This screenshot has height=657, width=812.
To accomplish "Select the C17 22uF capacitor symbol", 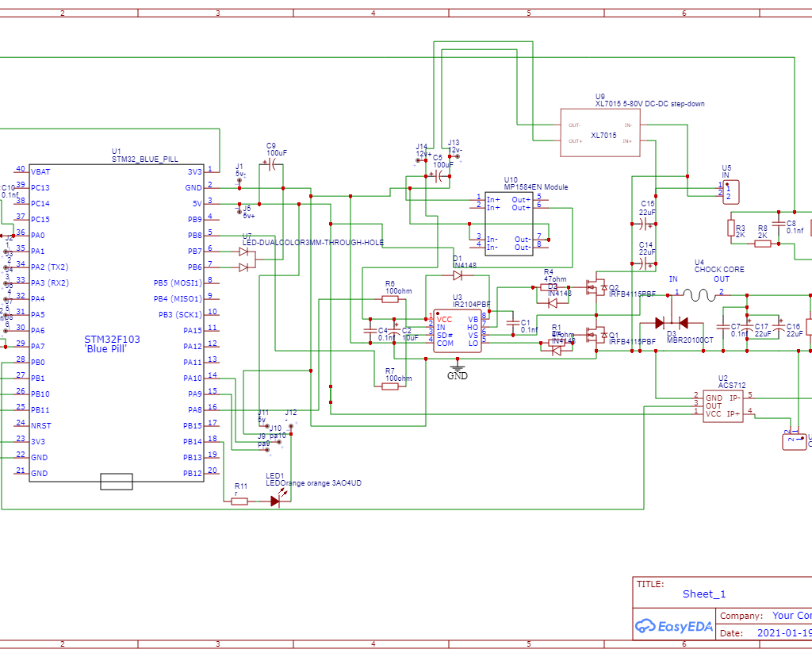I will 747,328.
